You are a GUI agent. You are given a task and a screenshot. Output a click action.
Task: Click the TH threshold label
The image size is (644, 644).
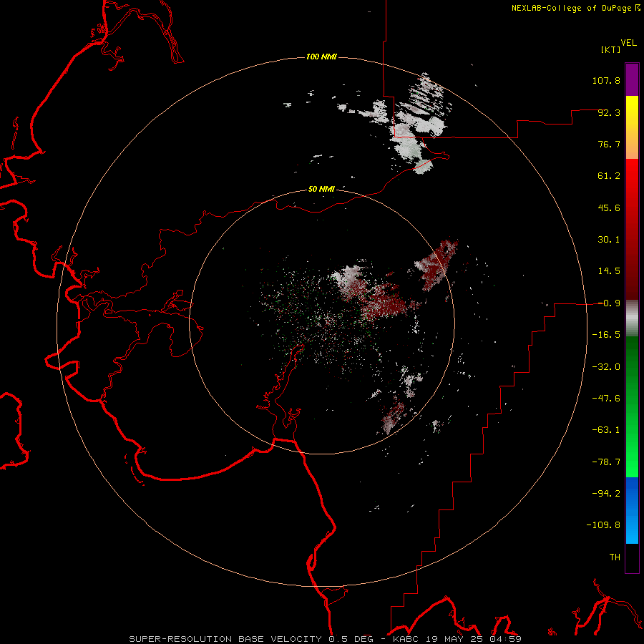(615, 557)
